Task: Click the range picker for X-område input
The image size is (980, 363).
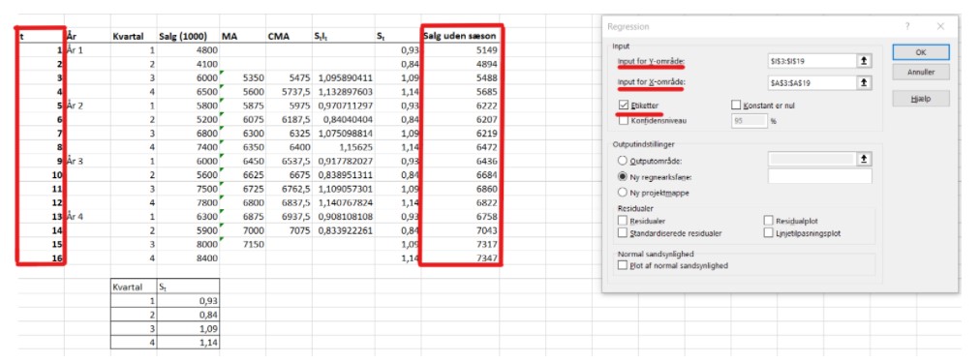Action: click(864, 82)
